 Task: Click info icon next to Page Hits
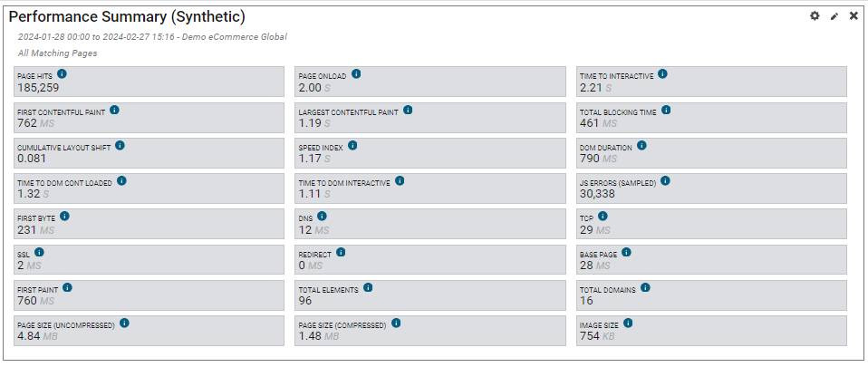tap(62, 74)
